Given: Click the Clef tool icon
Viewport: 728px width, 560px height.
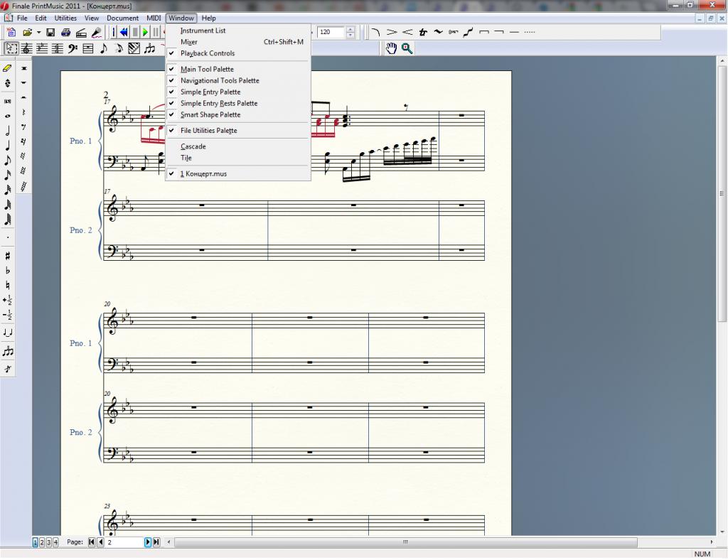Looking at the screenshot, I should point(73,48).
